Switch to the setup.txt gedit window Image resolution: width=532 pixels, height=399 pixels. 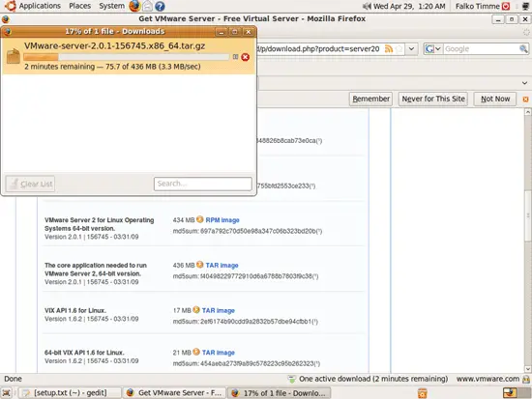coord(70,393)
